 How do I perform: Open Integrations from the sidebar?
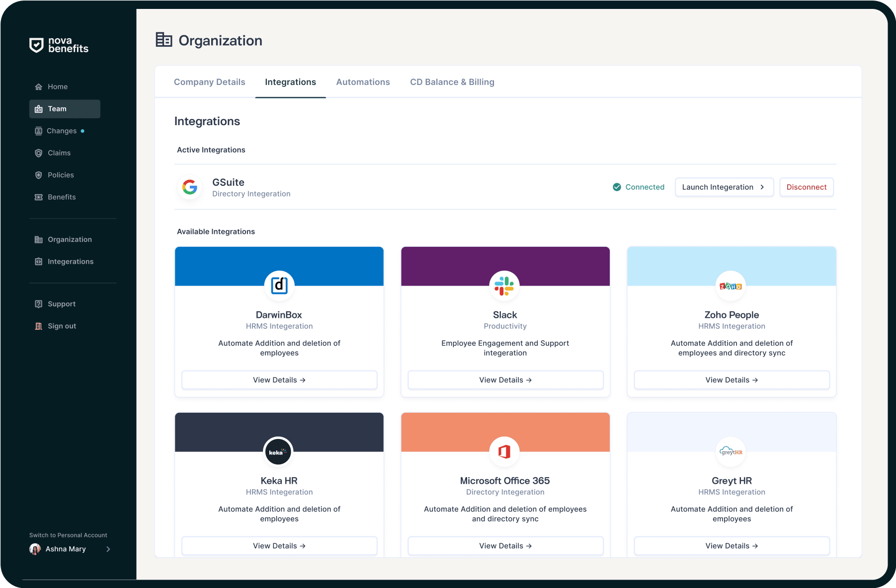coord(70,261)
